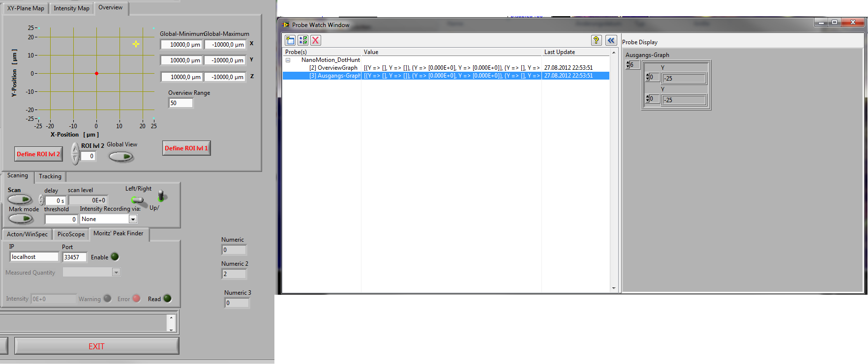Click the scan level field

(88, 200)
